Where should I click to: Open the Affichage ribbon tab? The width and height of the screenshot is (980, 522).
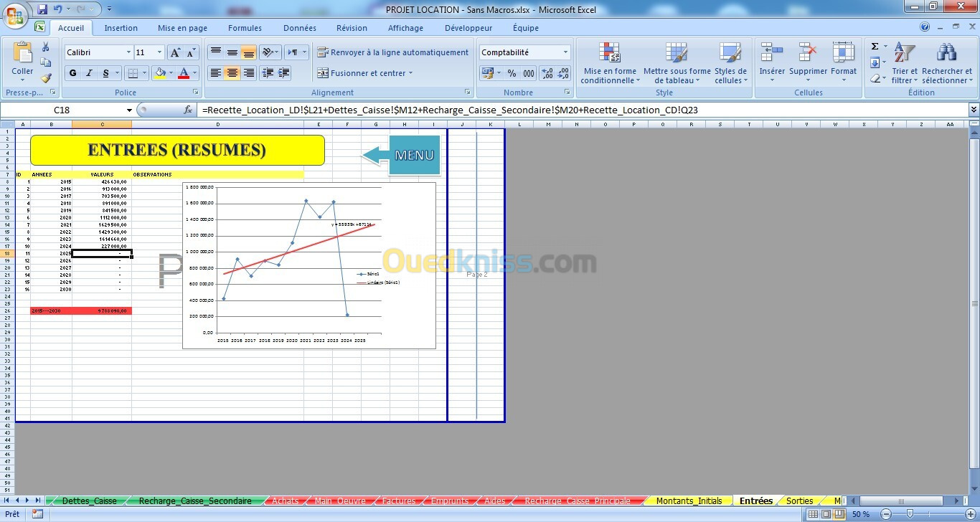pos(405,28)
